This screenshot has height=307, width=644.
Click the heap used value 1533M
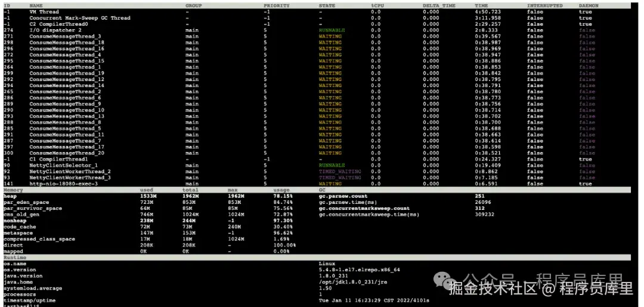148,196
